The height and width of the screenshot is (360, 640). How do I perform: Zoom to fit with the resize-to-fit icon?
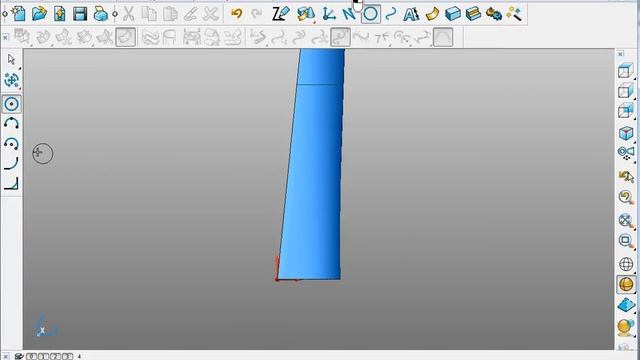[x=626, y=221]
